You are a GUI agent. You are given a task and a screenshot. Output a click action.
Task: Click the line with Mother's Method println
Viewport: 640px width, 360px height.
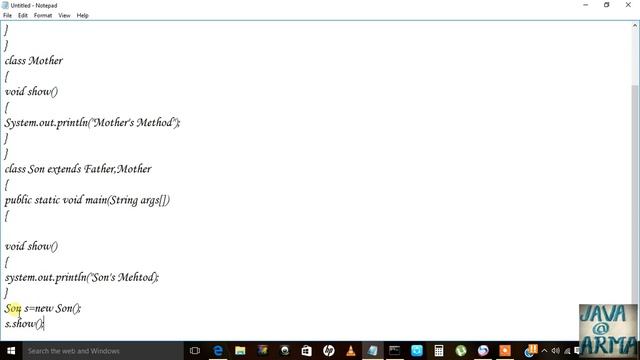[x=92, y=122]
